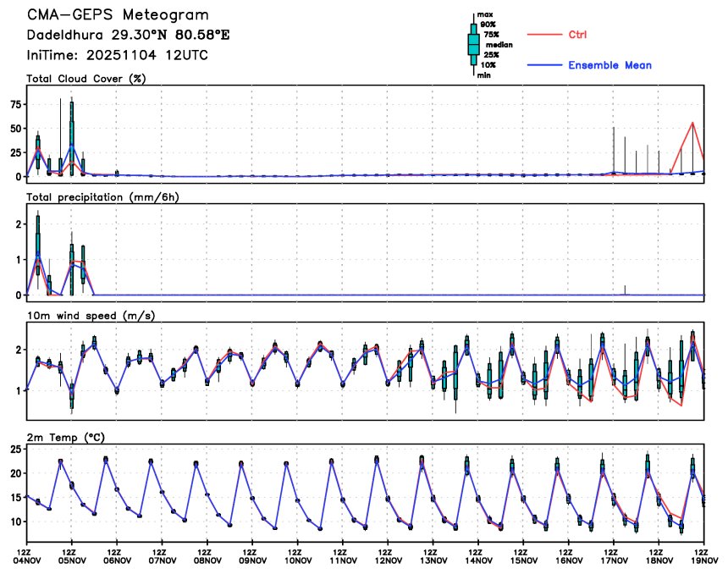This screenshot has width=728, height=574.
Task: Click the median label in the legend
Action: (498, 45)
